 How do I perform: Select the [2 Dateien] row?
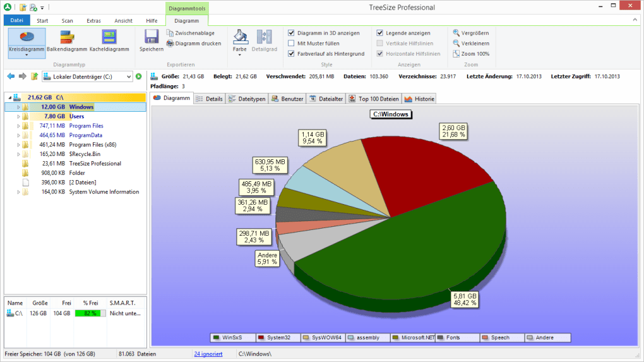point(75,183)
